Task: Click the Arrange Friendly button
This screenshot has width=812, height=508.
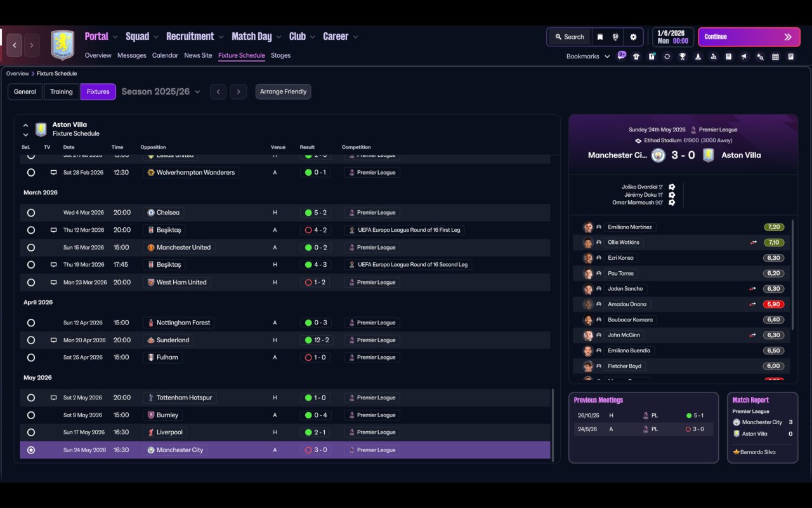Action: pos(283,91)
